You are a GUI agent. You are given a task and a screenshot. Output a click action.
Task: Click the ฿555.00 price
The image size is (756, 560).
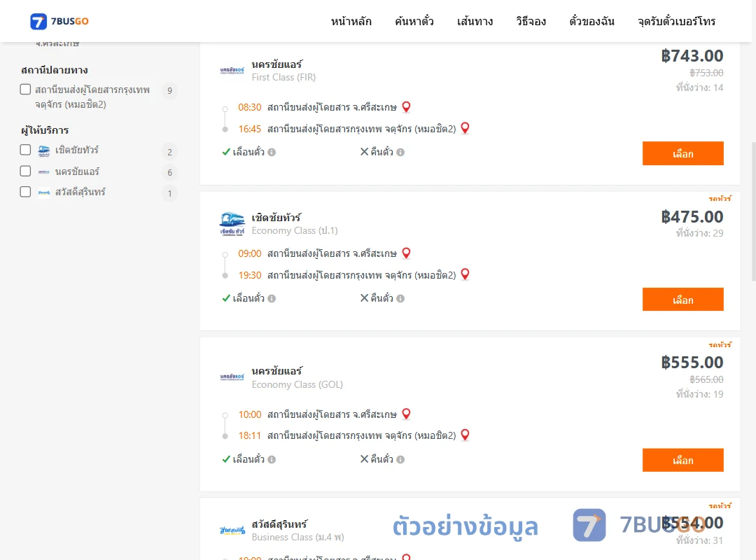(692, 363)
